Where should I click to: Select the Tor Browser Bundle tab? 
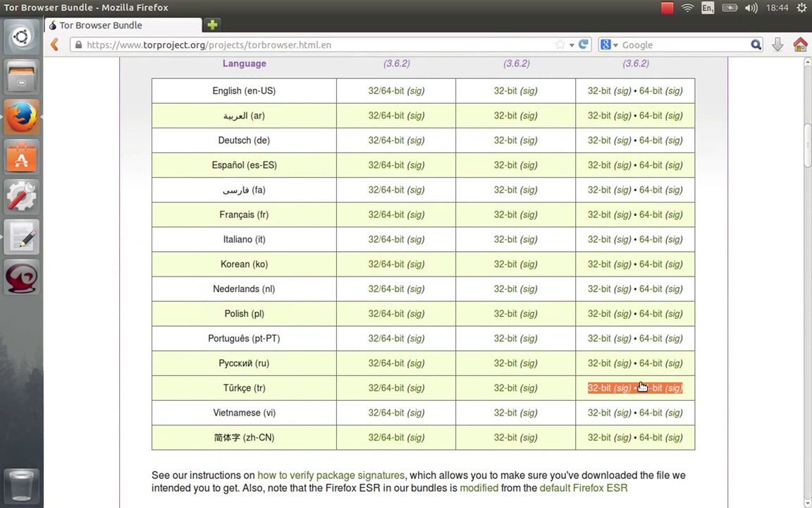[123, 25]
